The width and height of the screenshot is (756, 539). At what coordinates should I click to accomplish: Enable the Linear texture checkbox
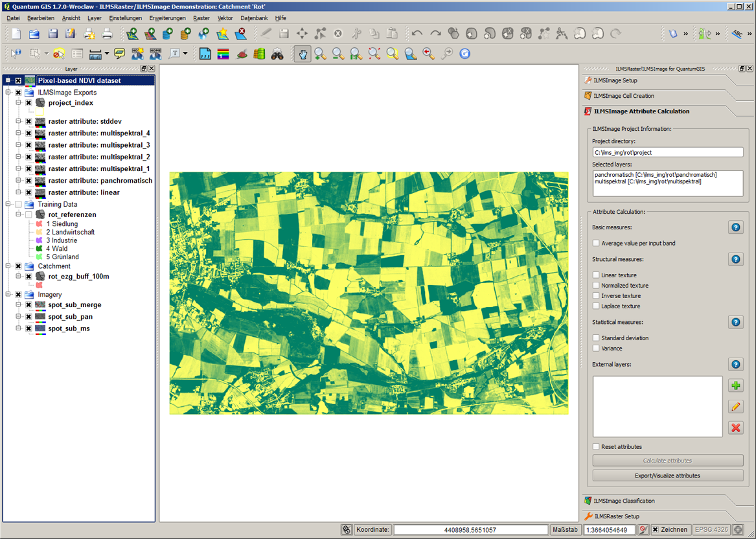(596, 275)
